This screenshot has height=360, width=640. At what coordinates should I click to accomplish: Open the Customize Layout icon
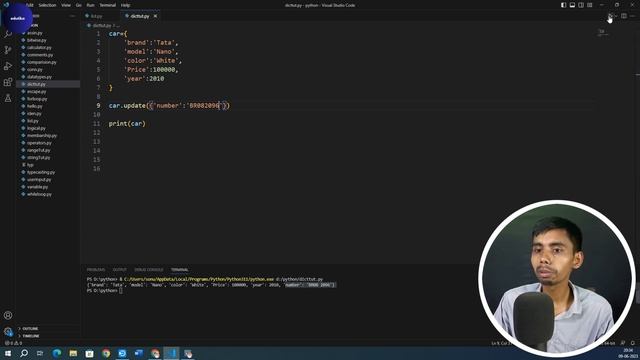[x=590, y=5]
